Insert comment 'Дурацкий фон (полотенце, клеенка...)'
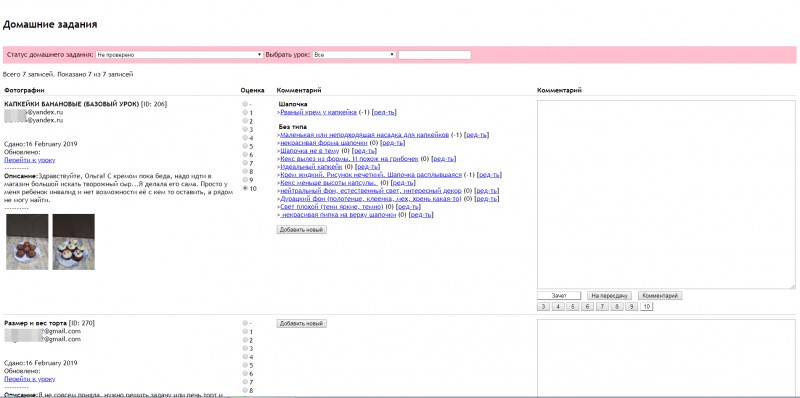This screenshot has width=800, height=398. [x=371, y=198]
